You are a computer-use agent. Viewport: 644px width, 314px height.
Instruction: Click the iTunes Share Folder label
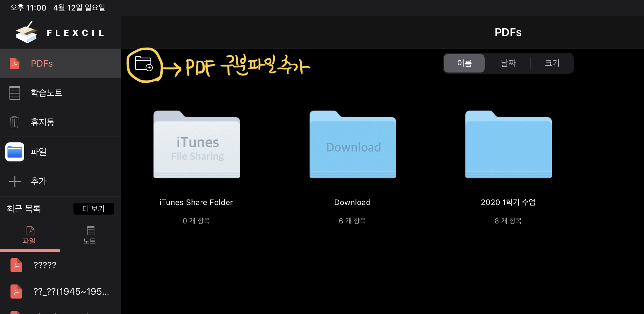196,202
